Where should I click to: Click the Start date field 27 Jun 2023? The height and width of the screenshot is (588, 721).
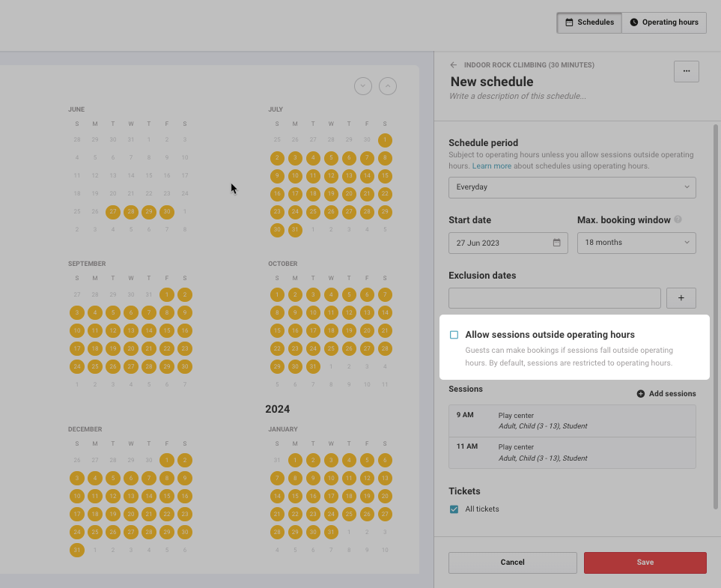(508, 243)
